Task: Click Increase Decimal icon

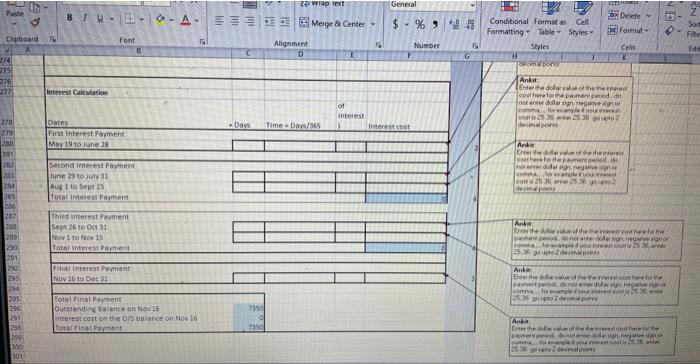Action: pos(455,25)
